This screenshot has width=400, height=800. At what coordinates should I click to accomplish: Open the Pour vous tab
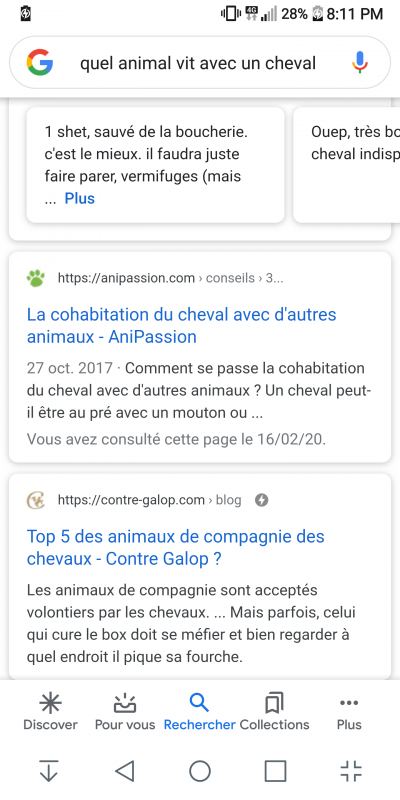tap(125, 712)
